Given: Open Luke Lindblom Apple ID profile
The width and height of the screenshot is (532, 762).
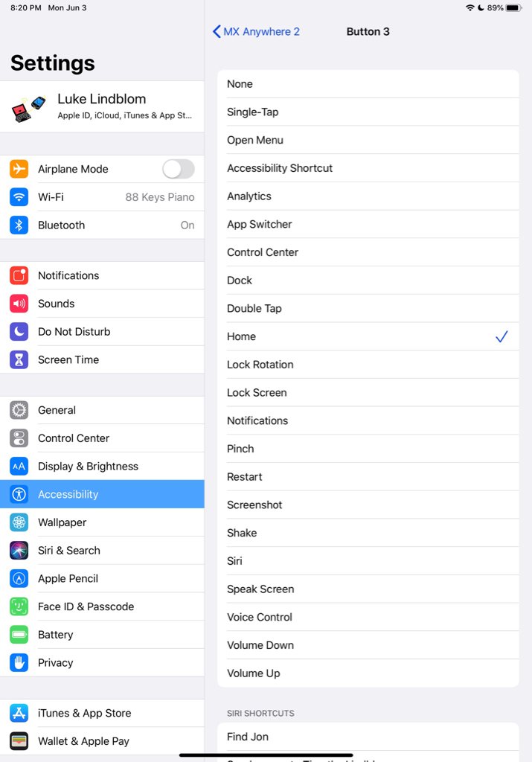Looking at the screenshot, I should coord(102,106).
